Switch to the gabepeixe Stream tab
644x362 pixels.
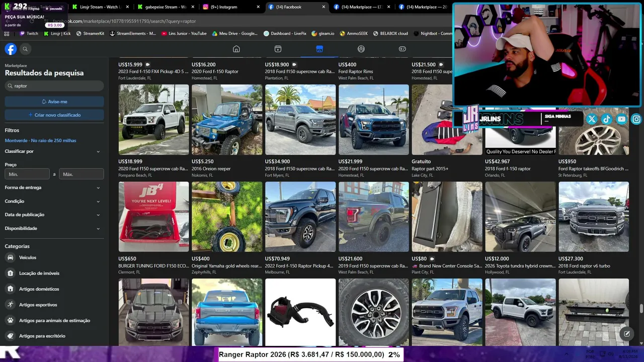click(166, 7)
